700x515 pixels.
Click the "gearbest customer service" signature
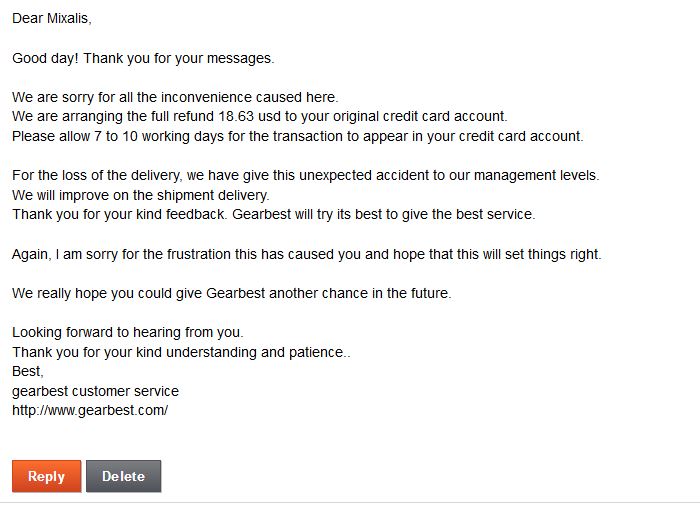pos(95,391)
